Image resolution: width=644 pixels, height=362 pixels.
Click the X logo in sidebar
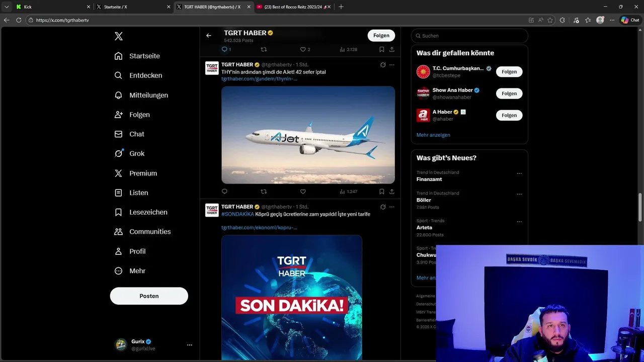tap(118, 36)
